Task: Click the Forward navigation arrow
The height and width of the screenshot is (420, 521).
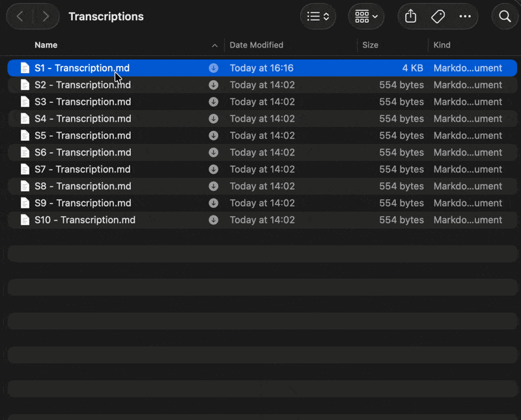Action: click(46, 17)
